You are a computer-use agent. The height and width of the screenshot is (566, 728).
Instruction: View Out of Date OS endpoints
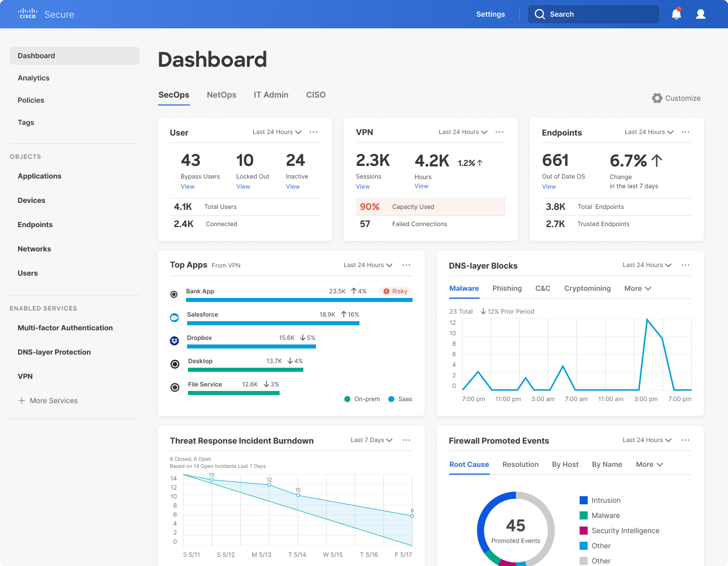point(549,187)
